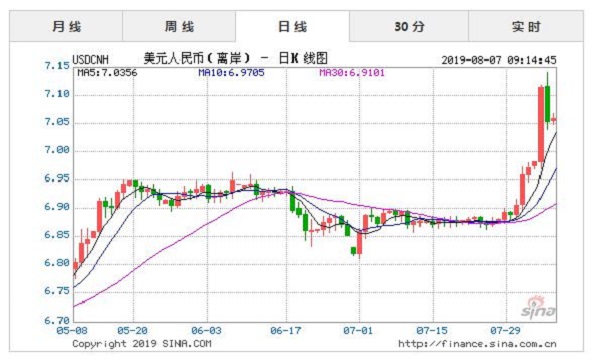Click the 06-03 date axis label
The height and width of the screenshot is (363, 600).
pos(207,330)
